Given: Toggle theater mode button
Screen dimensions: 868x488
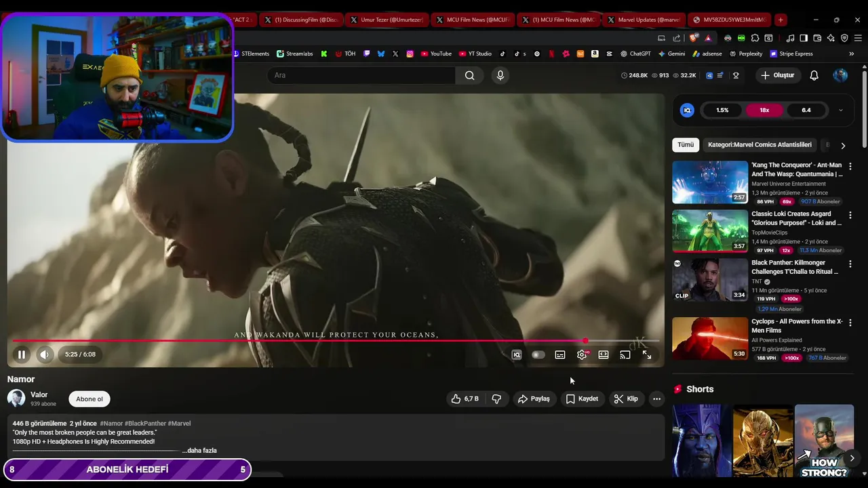Looking at the screenshot, I should [604, 354].
